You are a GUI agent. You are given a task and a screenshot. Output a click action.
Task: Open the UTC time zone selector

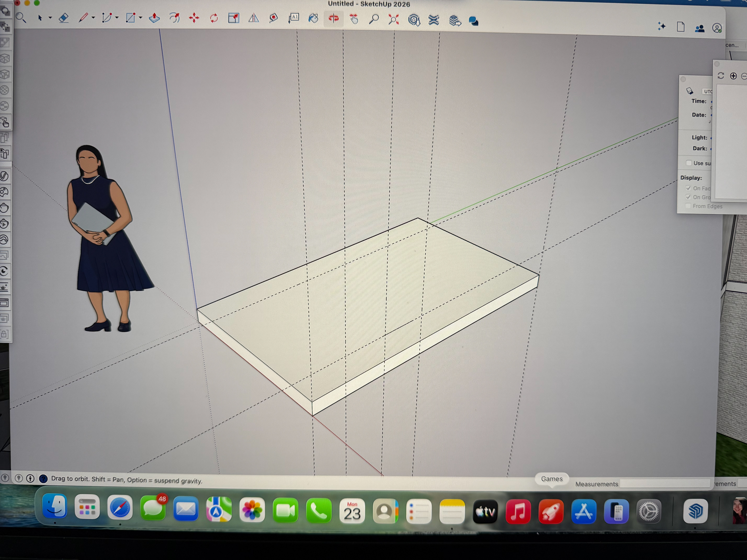click(708, 91)
